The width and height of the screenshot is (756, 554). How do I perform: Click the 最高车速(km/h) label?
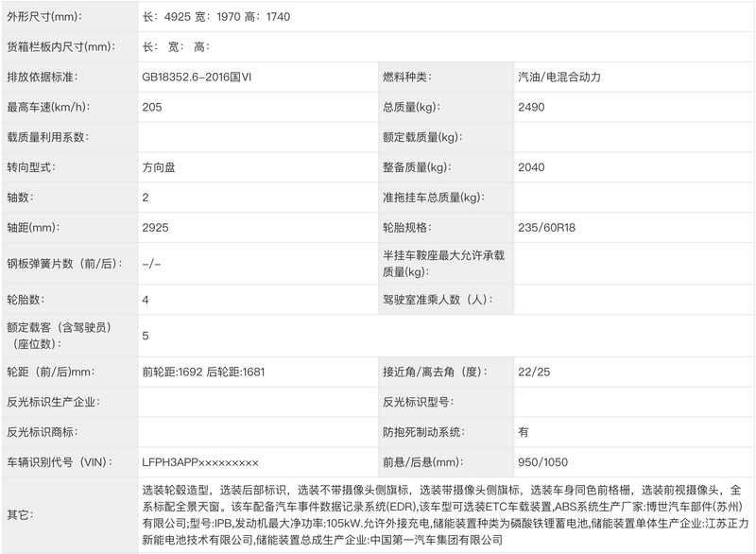click(49, 107)
